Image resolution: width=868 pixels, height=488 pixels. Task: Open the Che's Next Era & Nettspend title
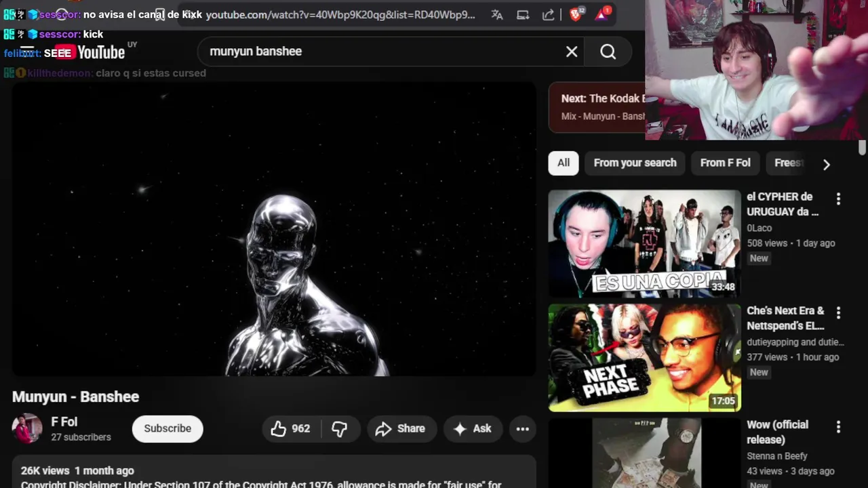coord(785,318)
